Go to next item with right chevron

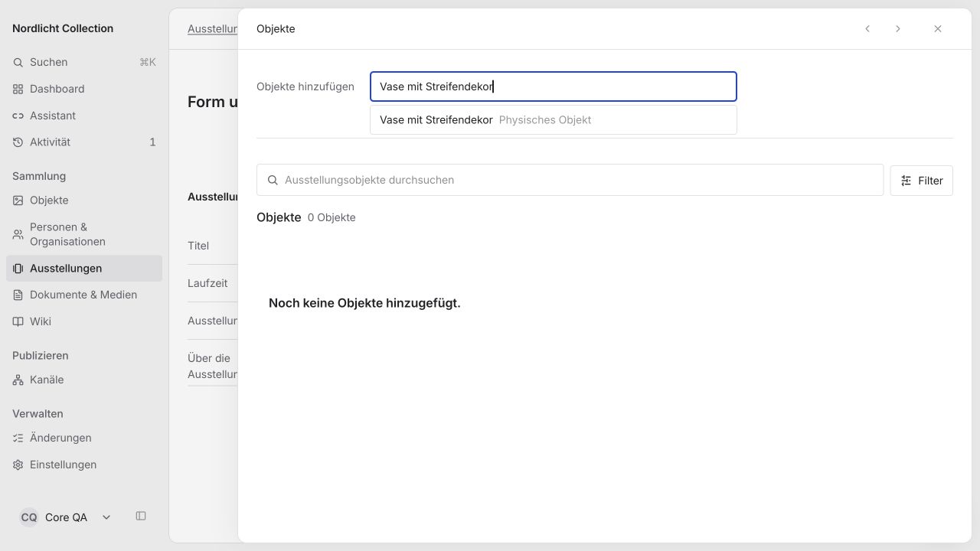pos(898,29)
